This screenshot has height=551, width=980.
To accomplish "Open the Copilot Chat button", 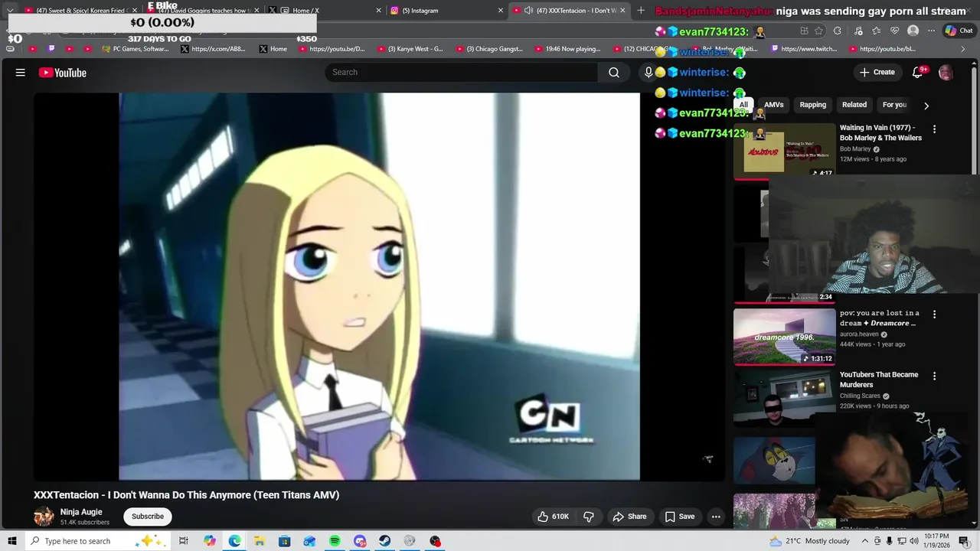I will [959, 31].
